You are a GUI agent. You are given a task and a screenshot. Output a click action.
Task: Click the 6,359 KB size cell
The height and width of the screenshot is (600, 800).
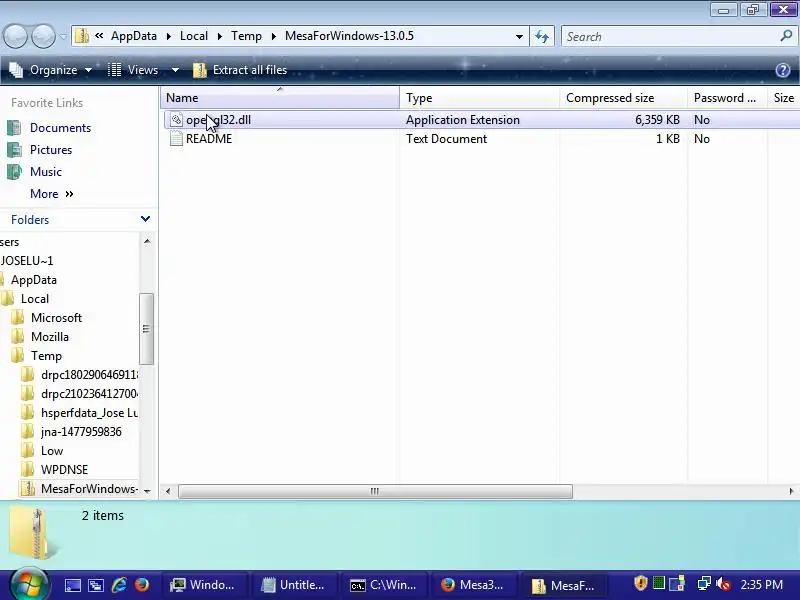[x=657, y=120]
